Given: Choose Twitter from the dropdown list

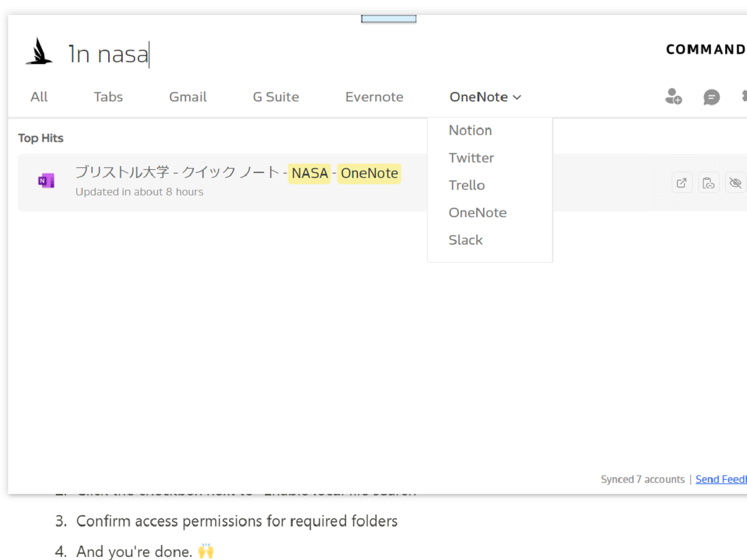Looking at the screenshot, I should tap(471, 157).
